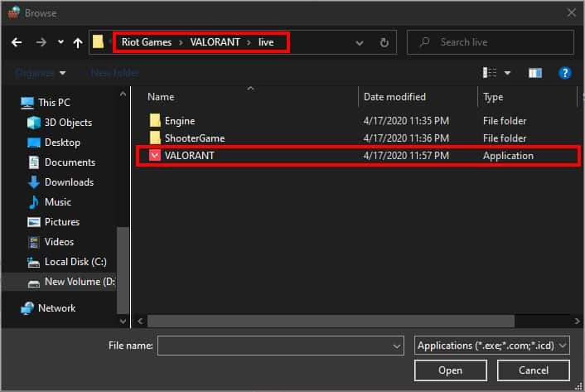This screenshot has width=585, height=392.
Task: Click the Open button
Action: tap(450, 370)
